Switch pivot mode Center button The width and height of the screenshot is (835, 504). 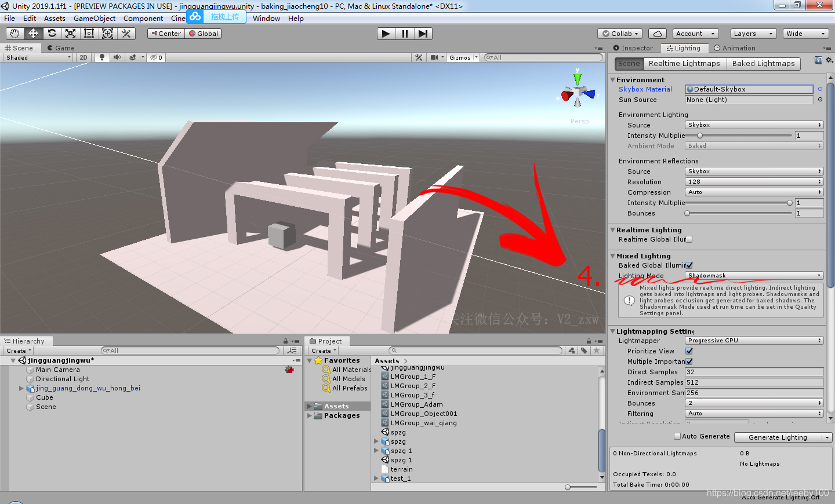point(166,34)
